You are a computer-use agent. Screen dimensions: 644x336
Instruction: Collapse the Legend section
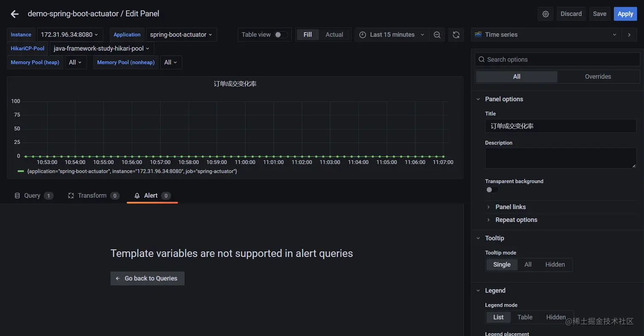(x=495, y=290)
